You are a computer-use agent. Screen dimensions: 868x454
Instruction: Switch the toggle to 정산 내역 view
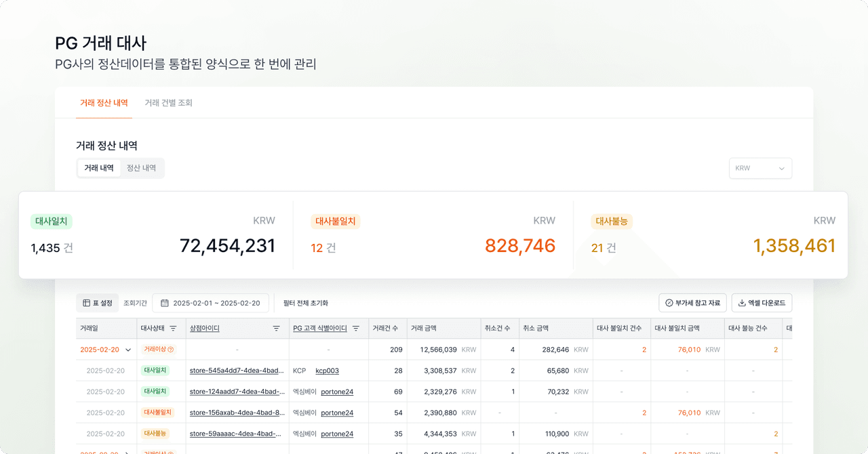pos(141,168)
